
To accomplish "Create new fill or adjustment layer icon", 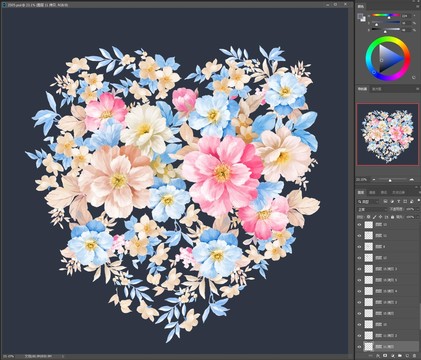I will coord(393,356).
